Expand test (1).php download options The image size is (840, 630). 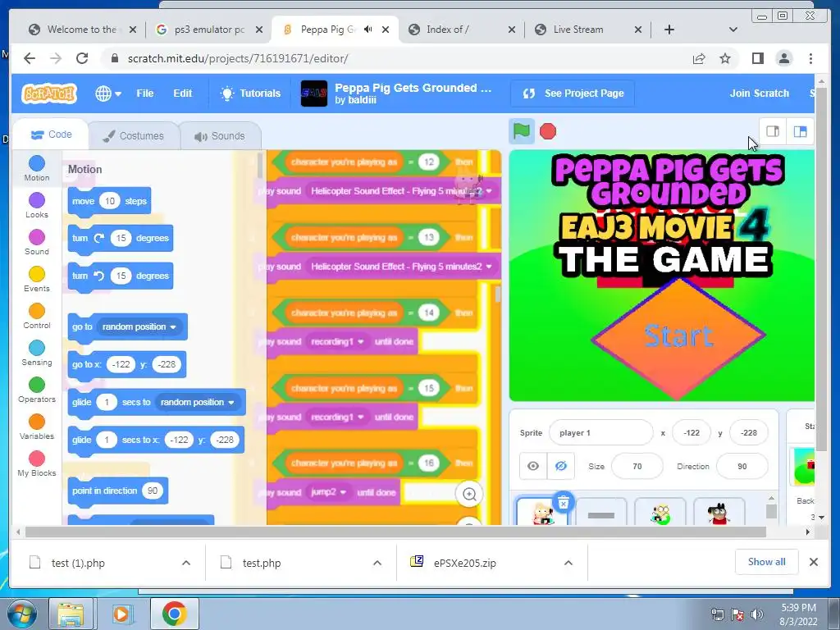[x=186, y=563]
